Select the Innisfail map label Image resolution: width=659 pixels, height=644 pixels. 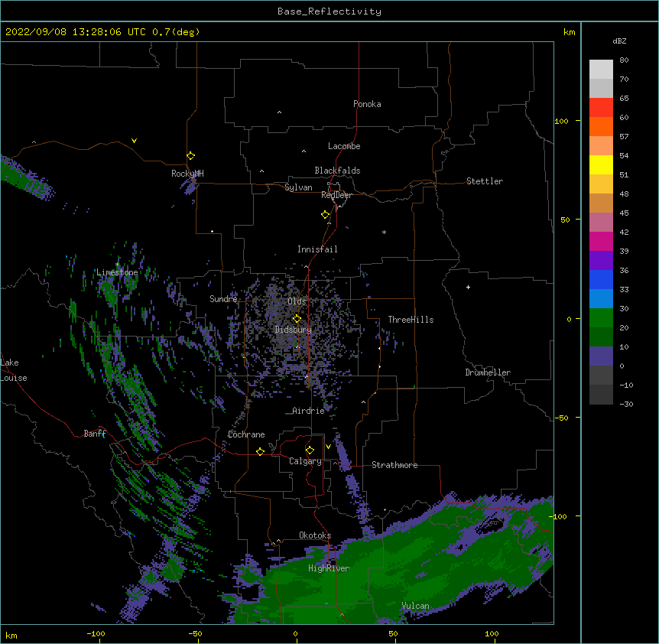317,249
